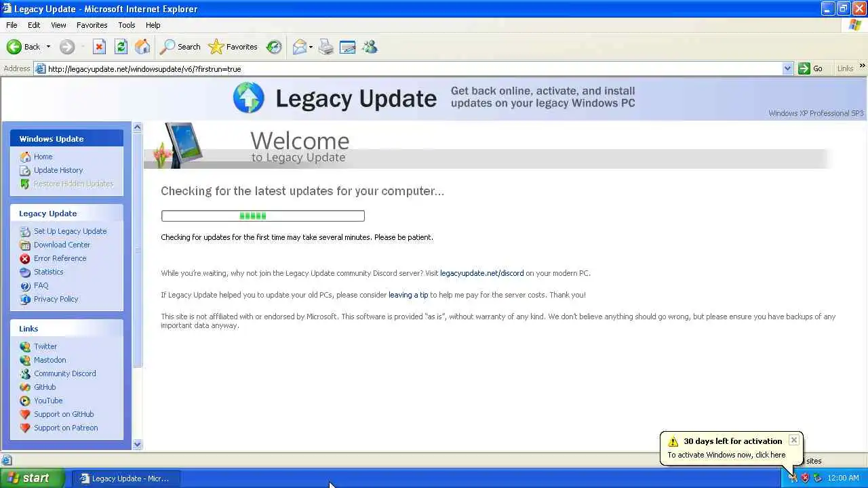Click the Messenger toolbar icon
The width and height of the screenshot is (868, 488).
point(370,47)
